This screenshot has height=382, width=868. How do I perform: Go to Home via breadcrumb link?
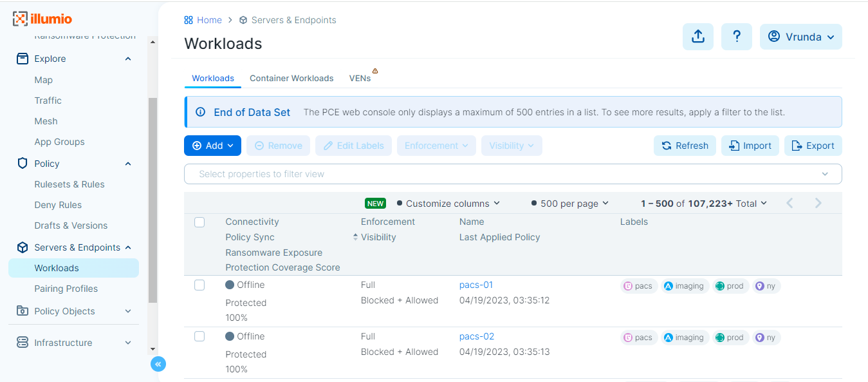pos(203,20)
